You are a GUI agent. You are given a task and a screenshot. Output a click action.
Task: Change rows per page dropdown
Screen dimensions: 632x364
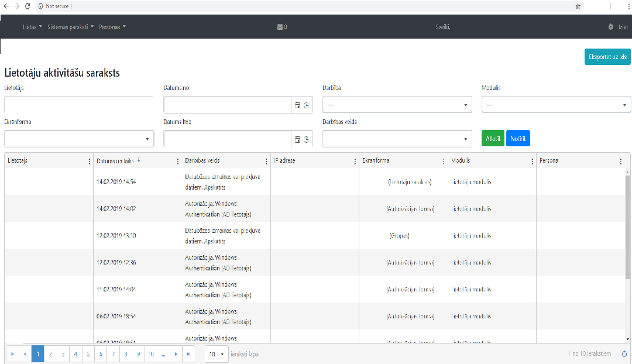pyautogui.click(x=217, y=354)
